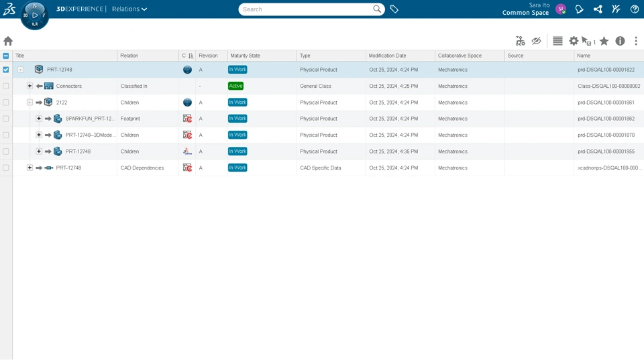Click the green Active state badge
Viewport: 644px width, 362px height.
tap(235, 86)
